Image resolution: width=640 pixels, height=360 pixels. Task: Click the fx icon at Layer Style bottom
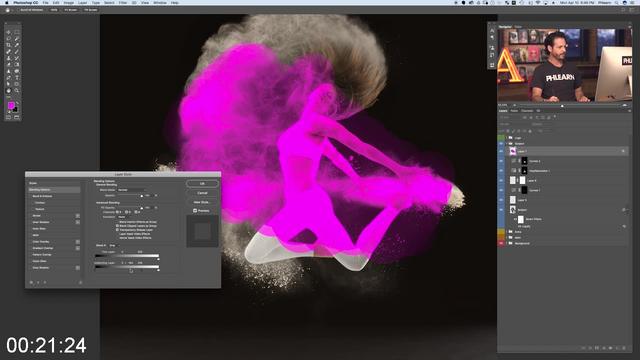point(31,282)
